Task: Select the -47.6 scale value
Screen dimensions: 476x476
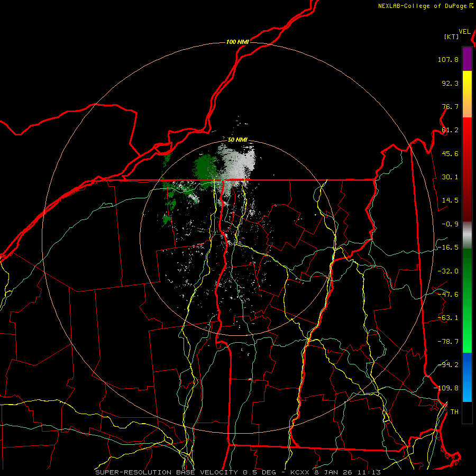Action: click(448, 295)
